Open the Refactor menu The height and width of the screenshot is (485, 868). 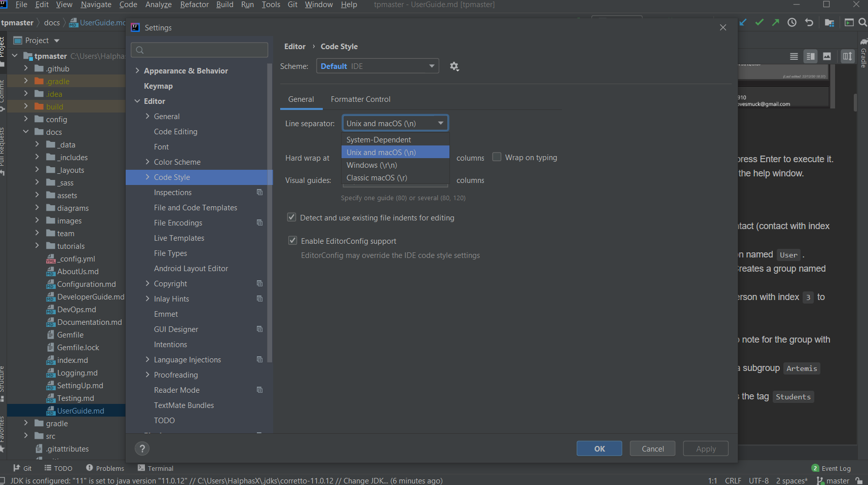(194, 5)
